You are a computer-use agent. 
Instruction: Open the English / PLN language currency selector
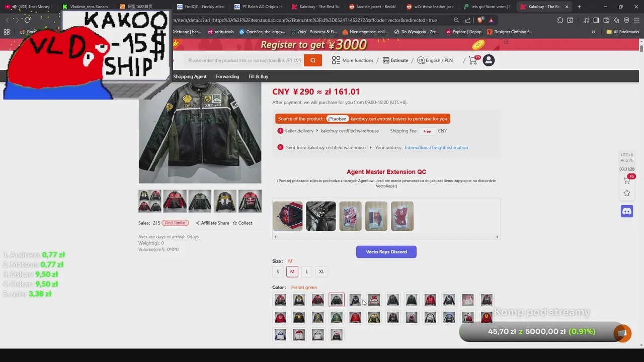click(x=435, y=60)
